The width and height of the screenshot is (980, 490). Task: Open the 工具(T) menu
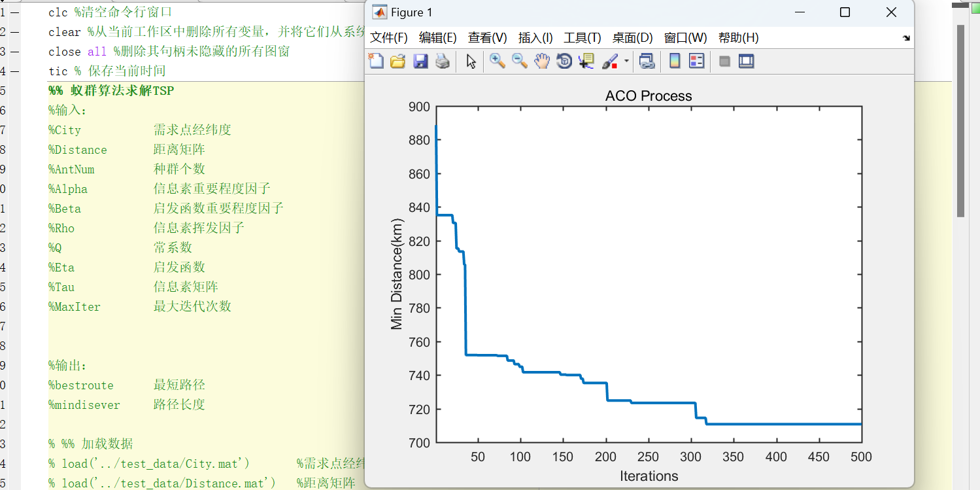coord(583,38)
